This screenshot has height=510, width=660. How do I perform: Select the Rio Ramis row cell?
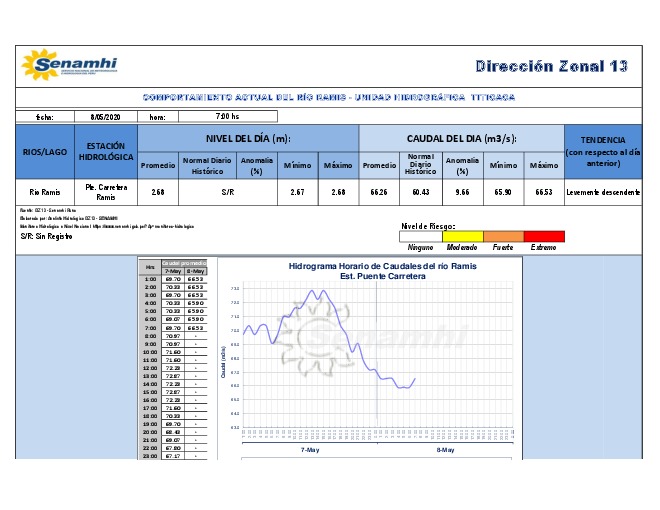46,191
